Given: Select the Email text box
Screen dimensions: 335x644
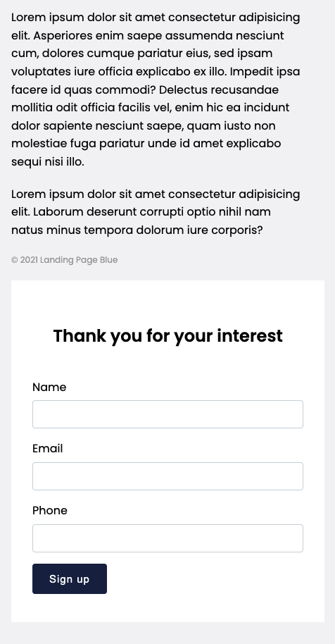Looking at the screenshot, I should point(167,476).
